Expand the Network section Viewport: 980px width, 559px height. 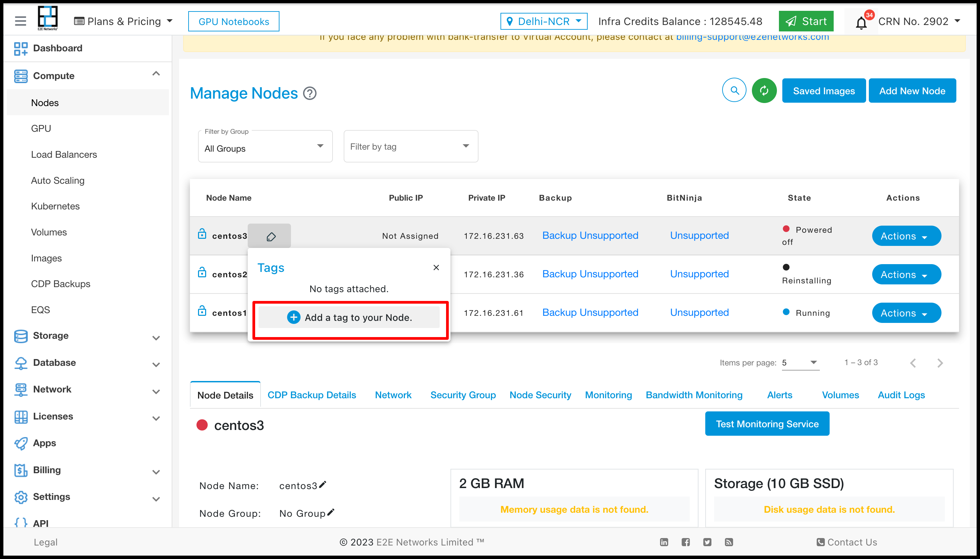(x=156, y=391)
